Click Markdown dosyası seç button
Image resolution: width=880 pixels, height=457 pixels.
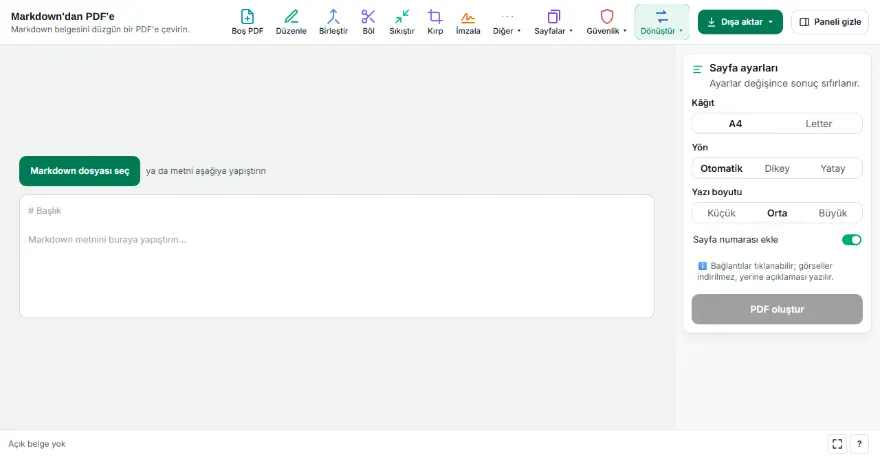(x=80, y=171)
